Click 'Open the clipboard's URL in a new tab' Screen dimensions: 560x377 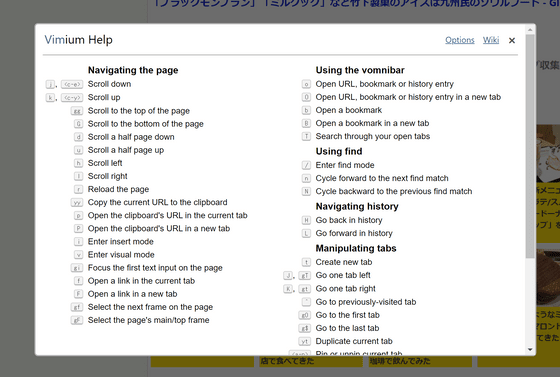click(x=159, y=228)
